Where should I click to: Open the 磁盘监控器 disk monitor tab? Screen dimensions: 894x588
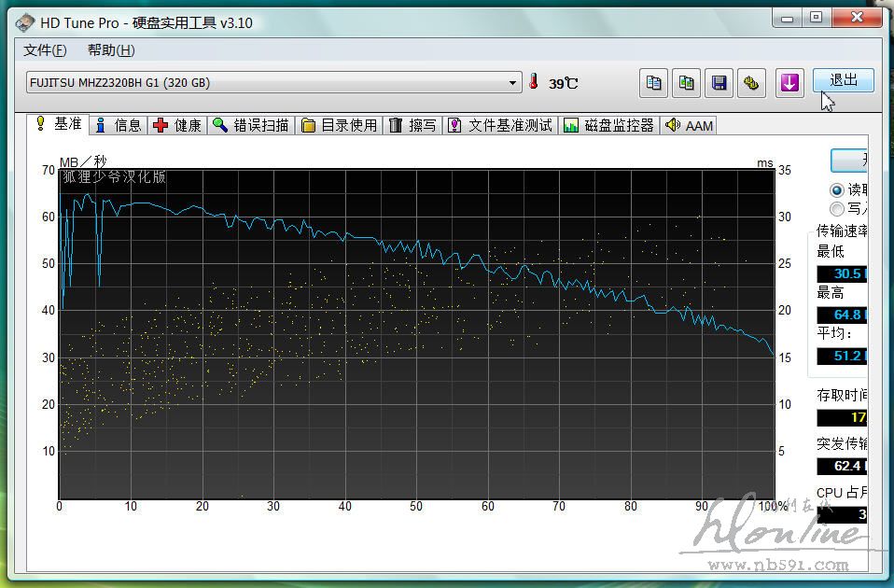click(608, 125)
